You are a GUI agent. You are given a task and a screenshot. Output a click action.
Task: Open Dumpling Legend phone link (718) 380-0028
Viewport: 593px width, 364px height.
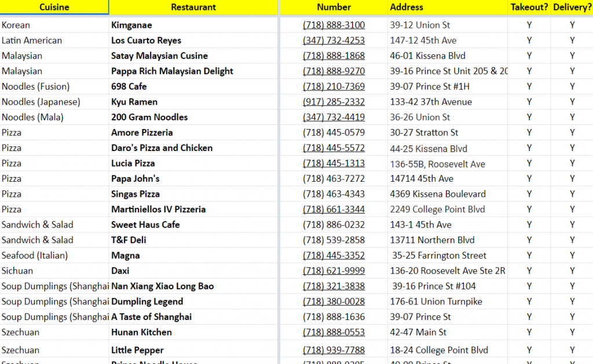[x=334, y=302]
